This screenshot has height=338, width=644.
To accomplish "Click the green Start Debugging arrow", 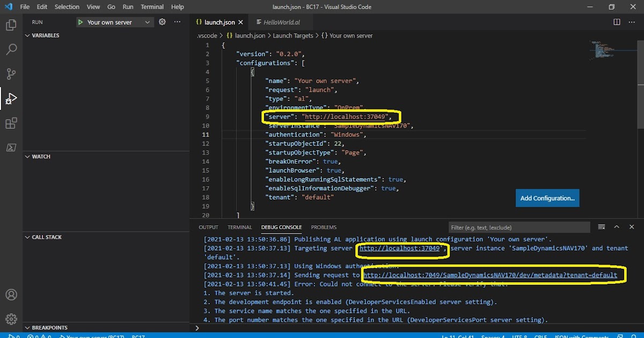I will pyautogui.click(x=80, y=22).
